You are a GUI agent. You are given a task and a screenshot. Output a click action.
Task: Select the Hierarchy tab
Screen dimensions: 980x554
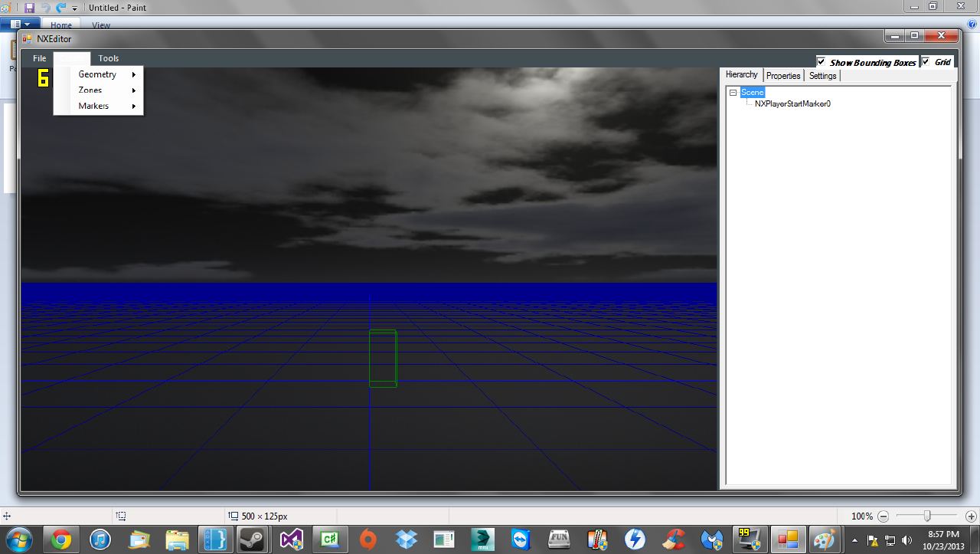pyautogui.click(x=742, y=74)
